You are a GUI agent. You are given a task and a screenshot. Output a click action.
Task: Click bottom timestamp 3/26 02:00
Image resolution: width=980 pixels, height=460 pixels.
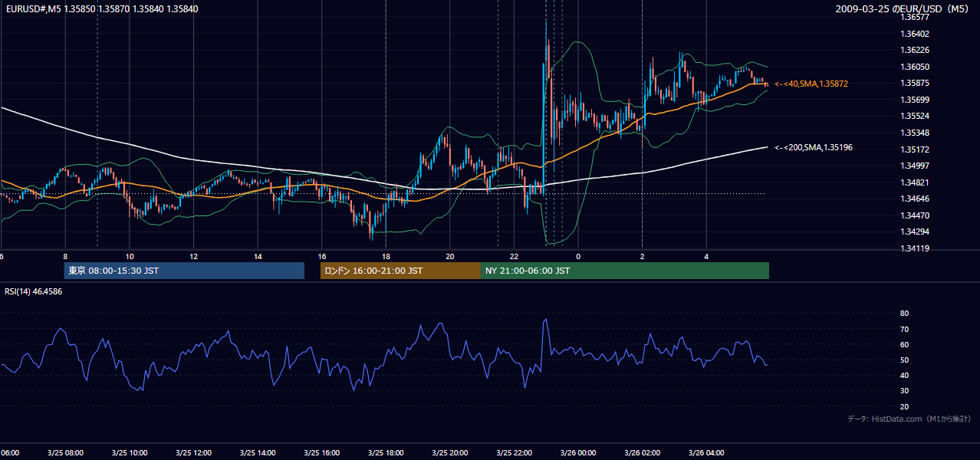(642, 453)
